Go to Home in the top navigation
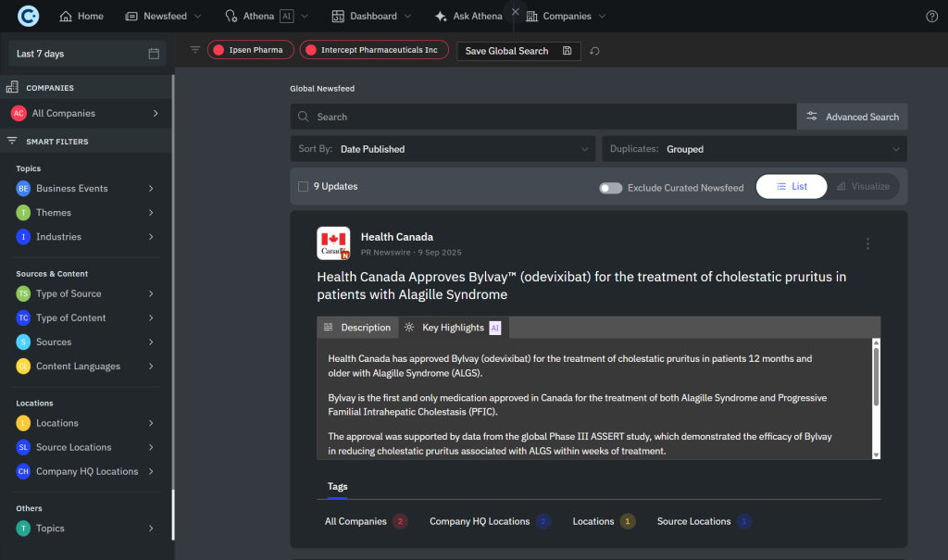The width and height of the screenshot is (948, 560). 81,17
